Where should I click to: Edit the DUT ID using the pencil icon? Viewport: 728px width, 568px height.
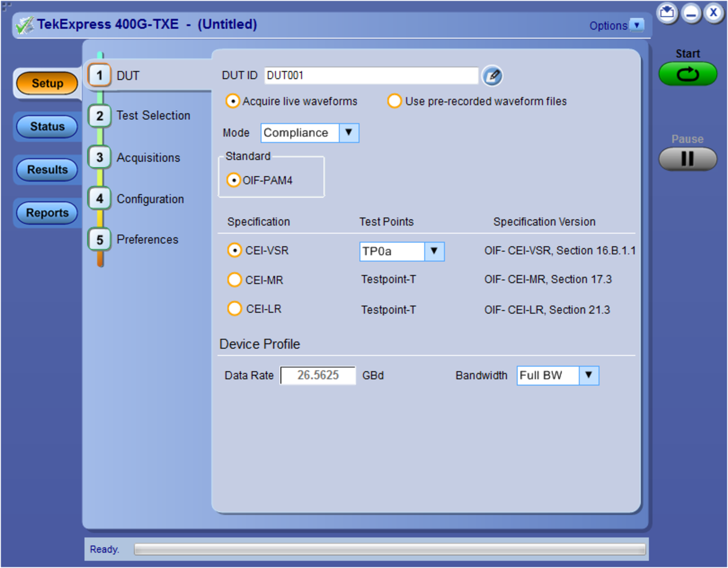493,76
